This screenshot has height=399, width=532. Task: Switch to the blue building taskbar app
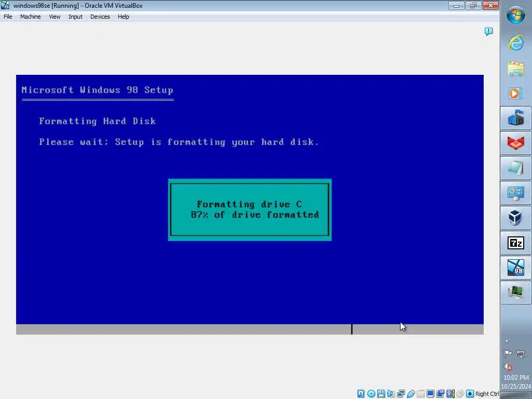coord(516,118)
